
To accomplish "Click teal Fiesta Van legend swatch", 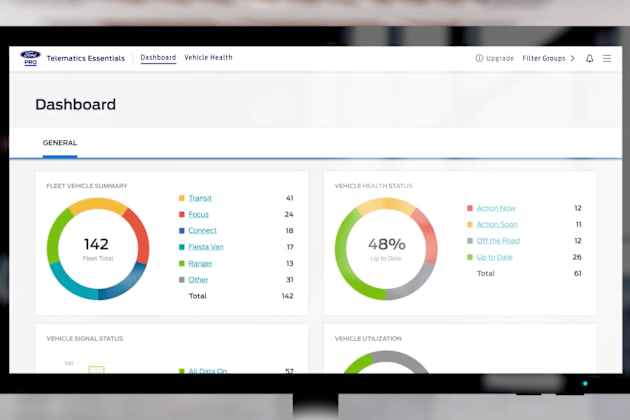I will 182,247.
